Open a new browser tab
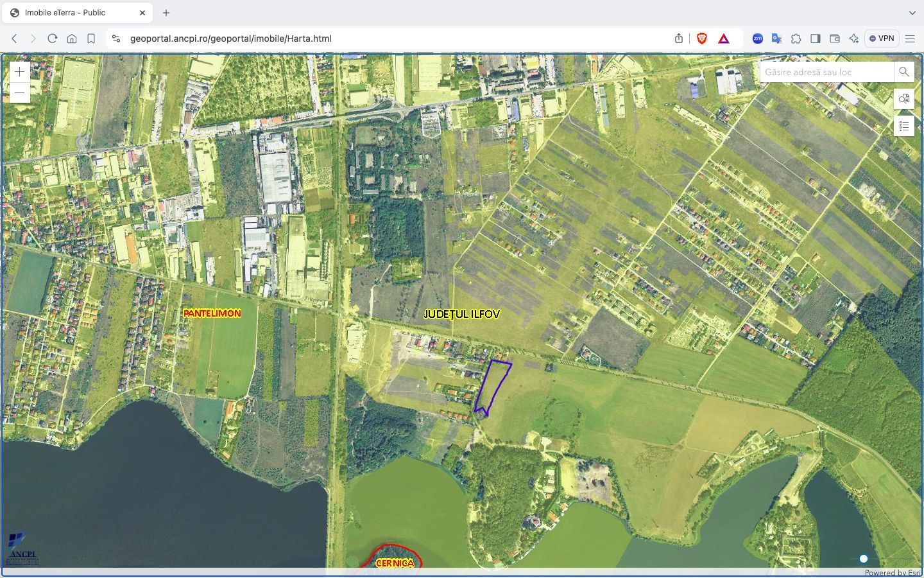Image resolution: width=924 pixels, height=578 pixels. click(166, 12)
